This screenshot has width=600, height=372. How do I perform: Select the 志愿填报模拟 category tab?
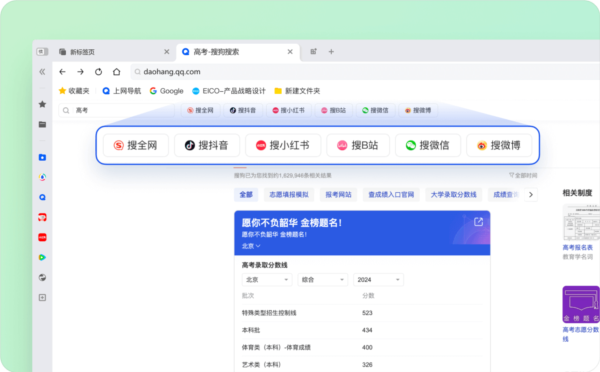point(289,194)
